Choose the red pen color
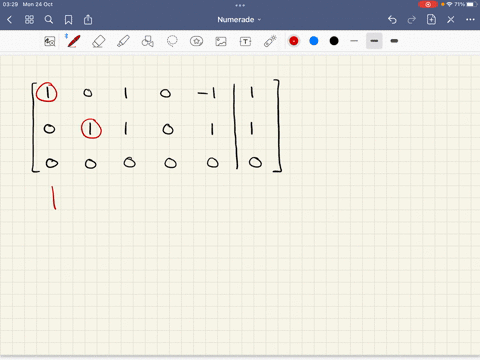Image resolution: width=480 pixels, height=360 pixels. [294, 41]
